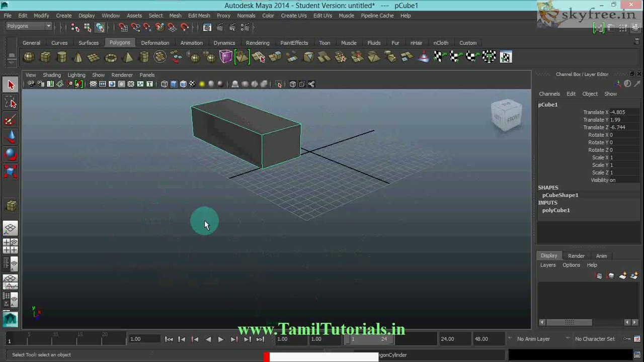Toggle snap to curves magnet
644x362 pixels.
(135, 27)
